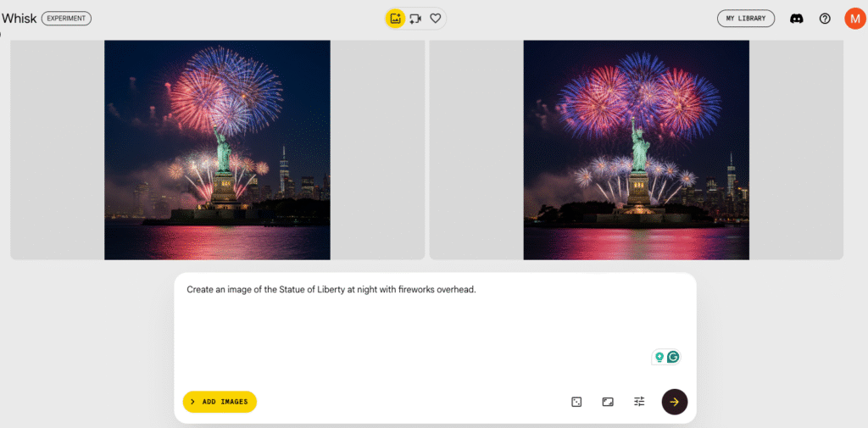
Task: Open the left Statue of Liberty image
Action: click(218, 149)
